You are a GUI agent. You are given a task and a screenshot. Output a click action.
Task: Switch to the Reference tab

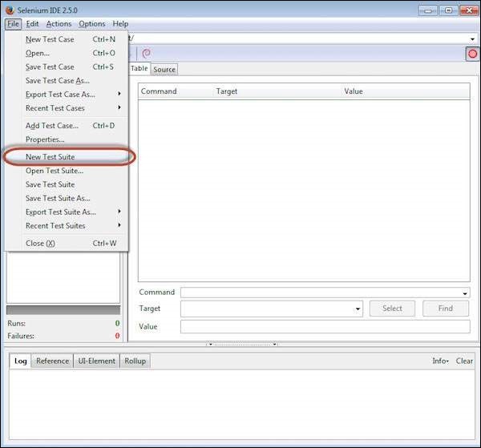(x=52, y=361)
